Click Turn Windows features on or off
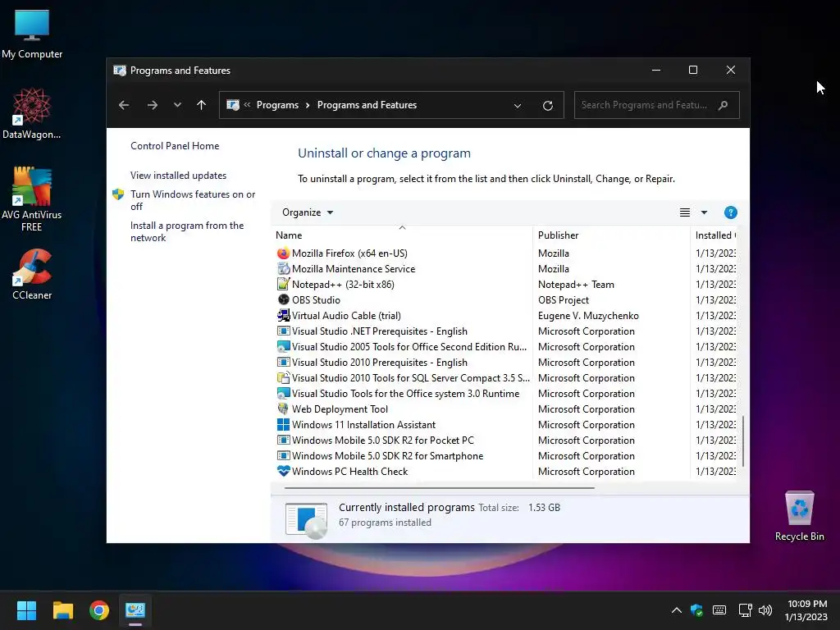This screenshot has width=840, height=630. tap(193, 200)
